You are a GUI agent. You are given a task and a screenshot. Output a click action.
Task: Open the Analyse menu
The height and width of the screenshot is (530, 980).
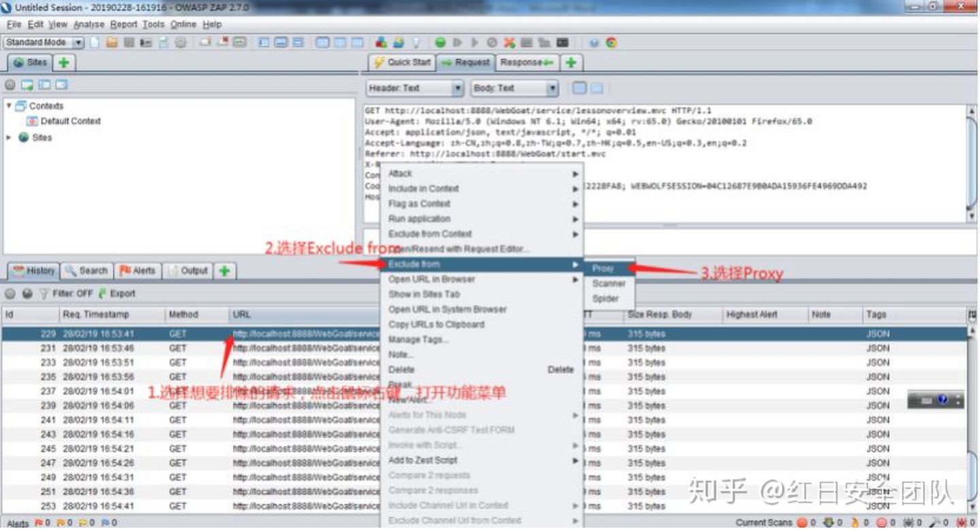click(88, 24)
